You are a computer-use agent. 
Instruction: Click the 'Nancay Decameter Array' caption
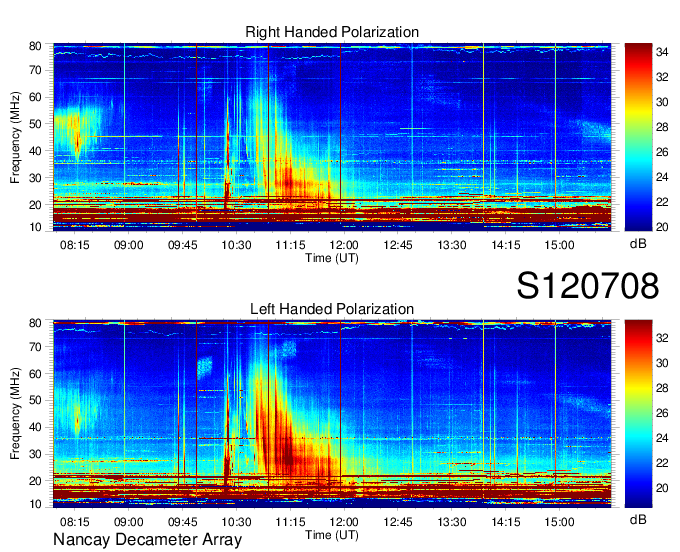point(147,540)
